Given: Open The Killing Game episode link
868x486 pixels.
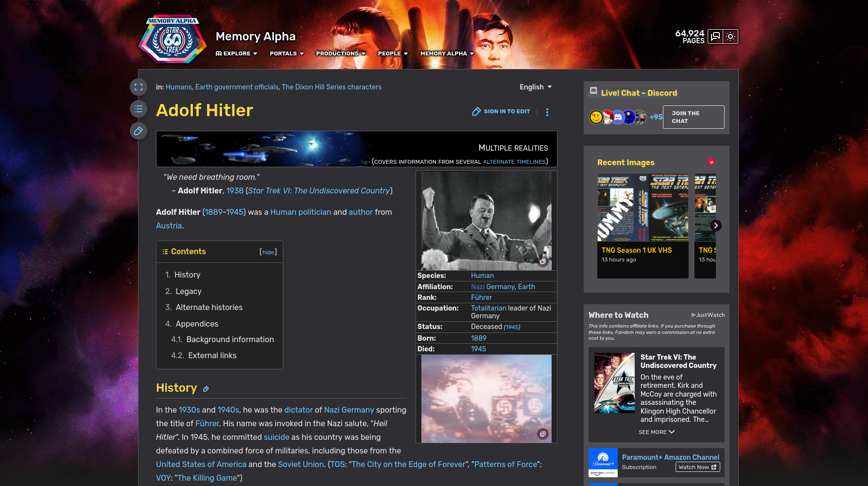Looking at the screenshot, I should 208,478.
